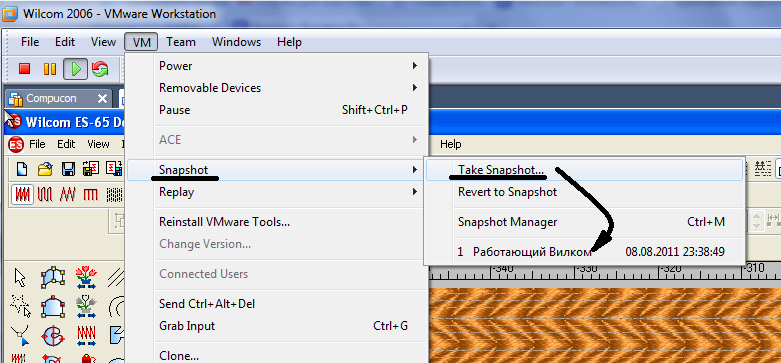Select the square E-stitch type icon
781x363 pixels.
coord(90,194)
